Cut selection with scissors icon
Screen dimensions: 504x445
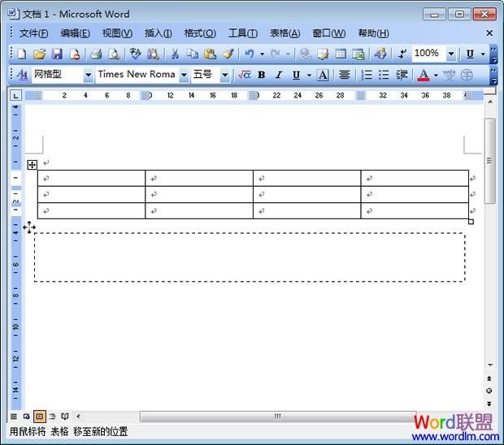[x=175, y=54]
